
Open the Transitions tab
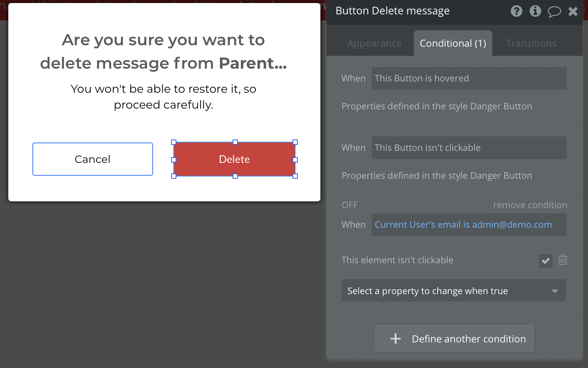(531, 44)
